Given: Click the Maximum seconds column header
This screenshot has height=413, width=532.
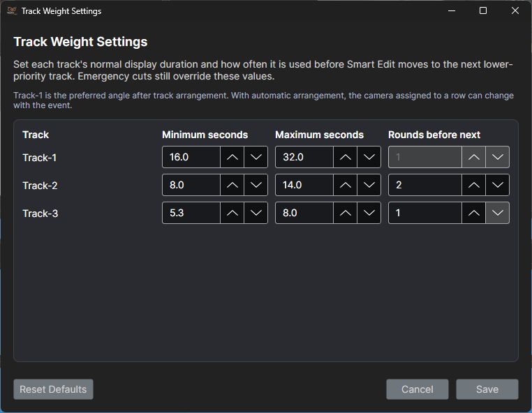Looking at the screenshot, I should tap(319, 135).
